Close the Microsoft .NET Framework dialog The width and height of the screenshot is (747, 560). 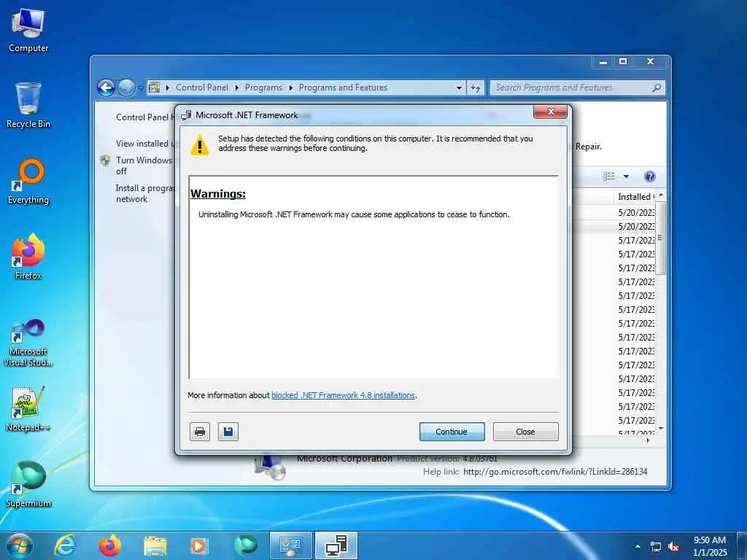pyautogui.click(x=550, y=112)
